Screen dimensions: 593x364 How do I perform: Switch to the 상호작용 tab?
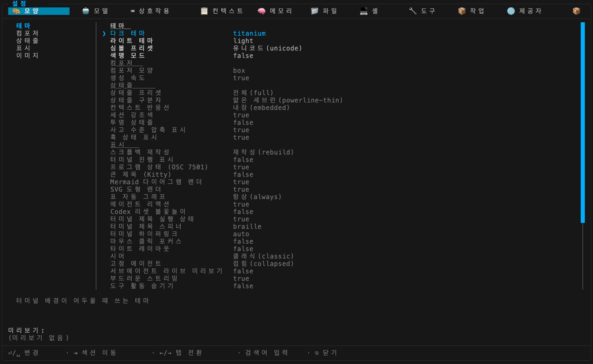(150, 11)
